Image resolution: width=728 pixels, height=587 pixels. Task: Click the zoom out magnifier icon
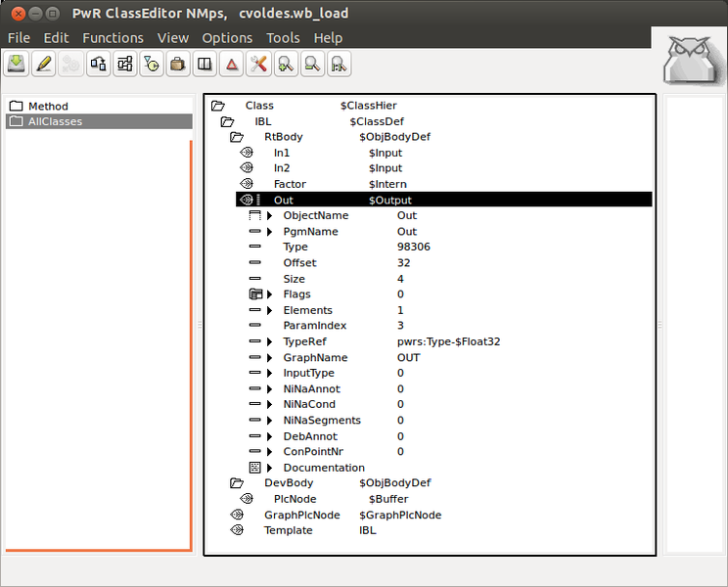click(312, 64)
